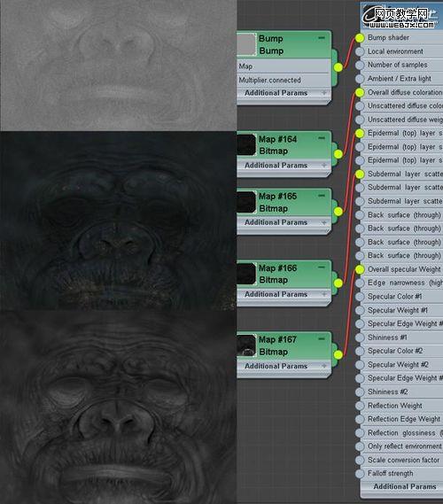This screenshot has width=443, height=504.
Task: Collapse the Bump node with minus button
Action: pos(321,38)
